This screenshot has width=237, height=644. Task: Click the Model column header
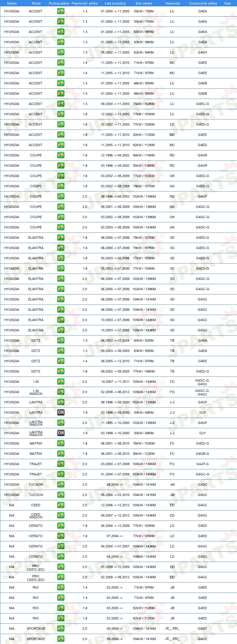point(36,3)
